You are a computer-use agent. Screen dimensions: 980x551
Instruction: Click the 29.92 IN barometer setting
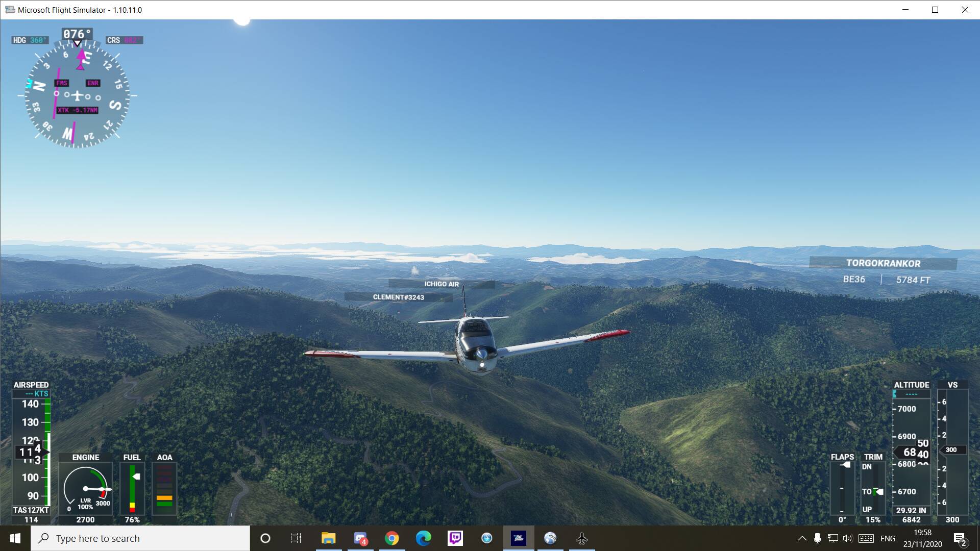(911, 511)
